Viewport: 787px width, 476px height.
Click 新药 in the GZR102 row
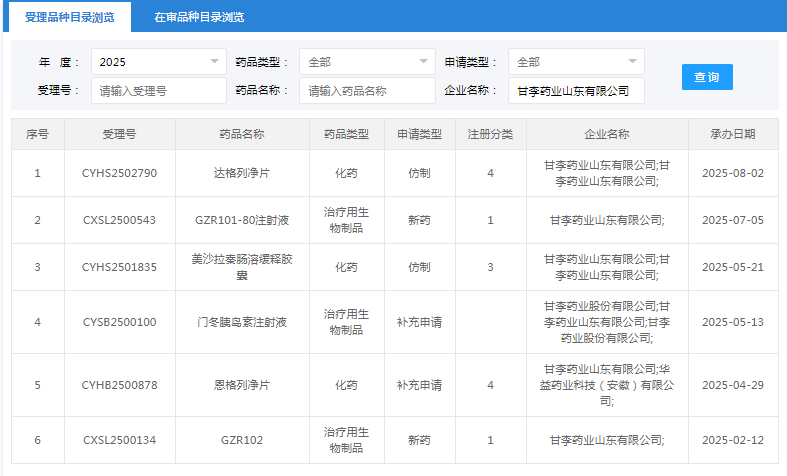[420, 440]
